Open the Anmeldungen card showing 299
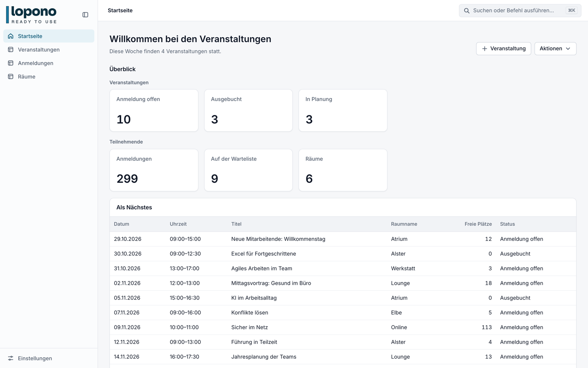This screenshot has height=368, width=588. click(x=154, y=170)
